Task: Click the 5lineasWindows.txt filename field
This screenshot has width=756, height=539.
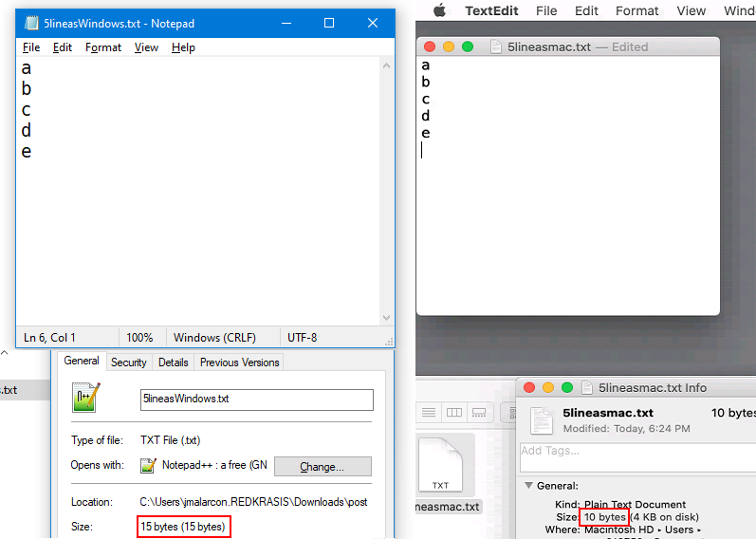Action: [x=256, y=400]
